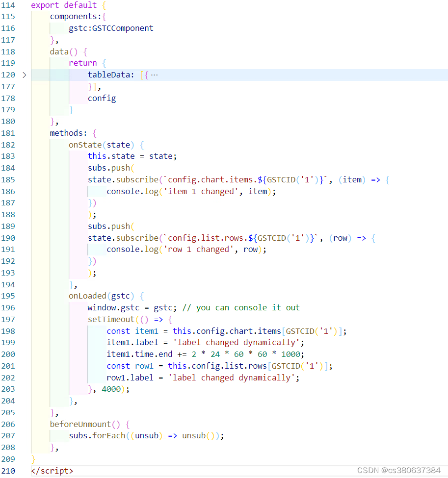Click 'methods:' on line 181
The image size is (448, 478).
point(68,133)
